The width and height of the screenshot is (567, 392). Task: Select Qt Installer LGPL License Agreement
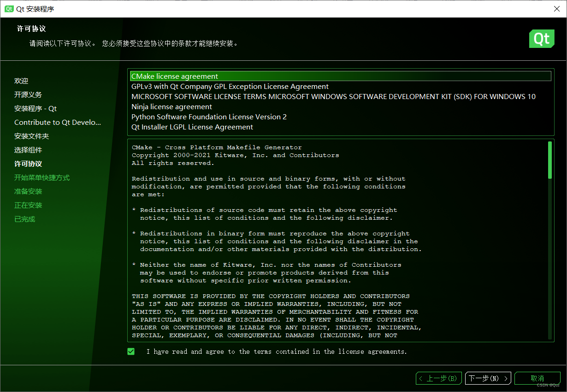(341, 127)
